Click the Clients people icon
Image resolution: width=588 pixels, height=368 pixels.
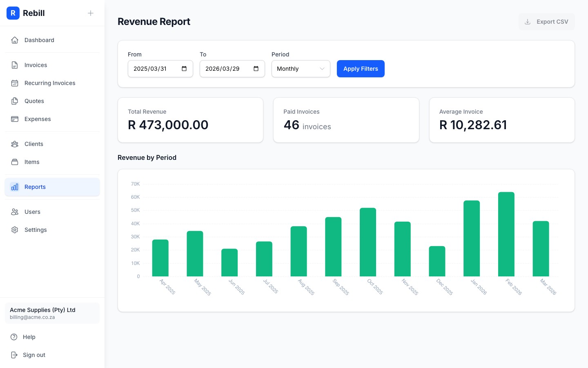[x=15, y=144]
